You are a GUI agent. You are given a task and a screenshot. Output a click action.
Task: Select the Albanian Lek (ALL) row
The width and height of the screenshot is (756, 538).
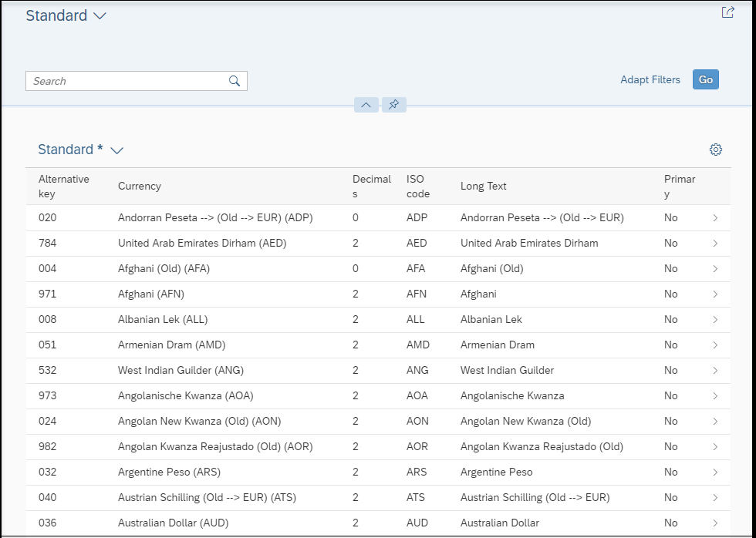[378, 319]
